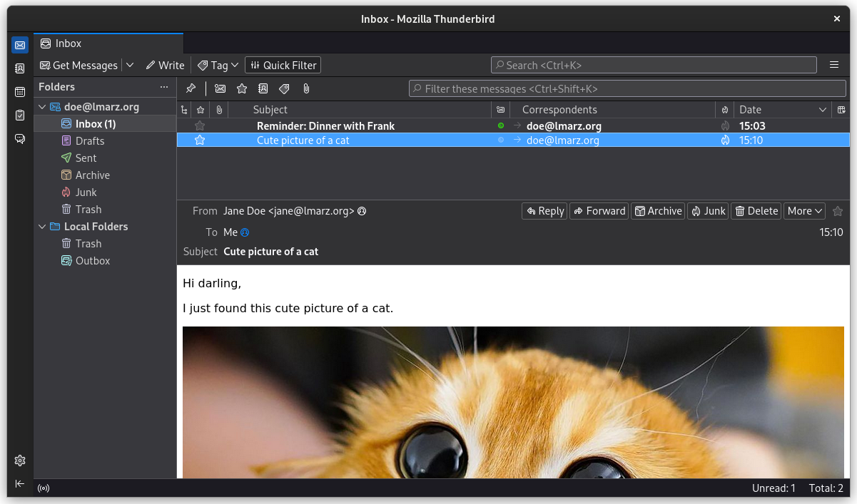Focus the global Search field
The image size is (857, 504).
(654, 65)
